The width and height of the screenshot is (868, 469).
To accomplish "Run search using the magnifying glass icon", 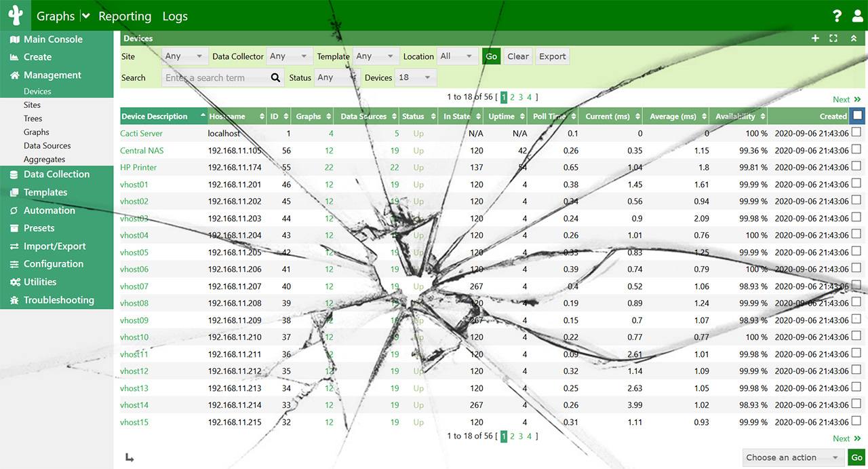I will tap(275, 77).
